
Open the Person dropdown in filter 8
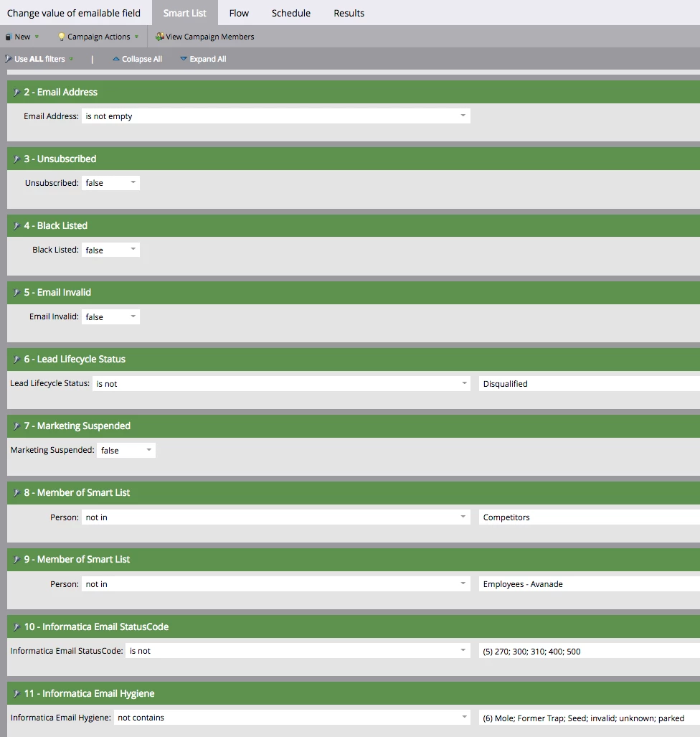click(276, 517)
